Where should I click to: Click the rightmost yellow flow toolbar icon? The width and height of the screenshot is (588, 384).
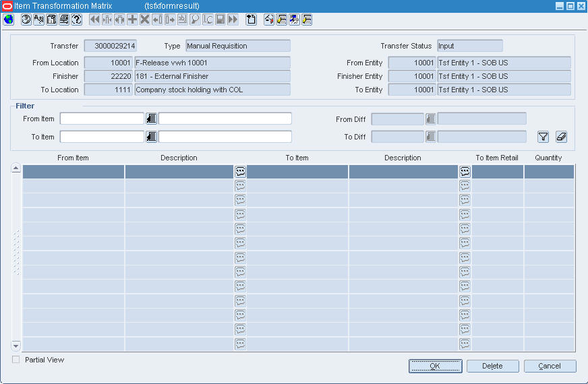pos(307,20)
